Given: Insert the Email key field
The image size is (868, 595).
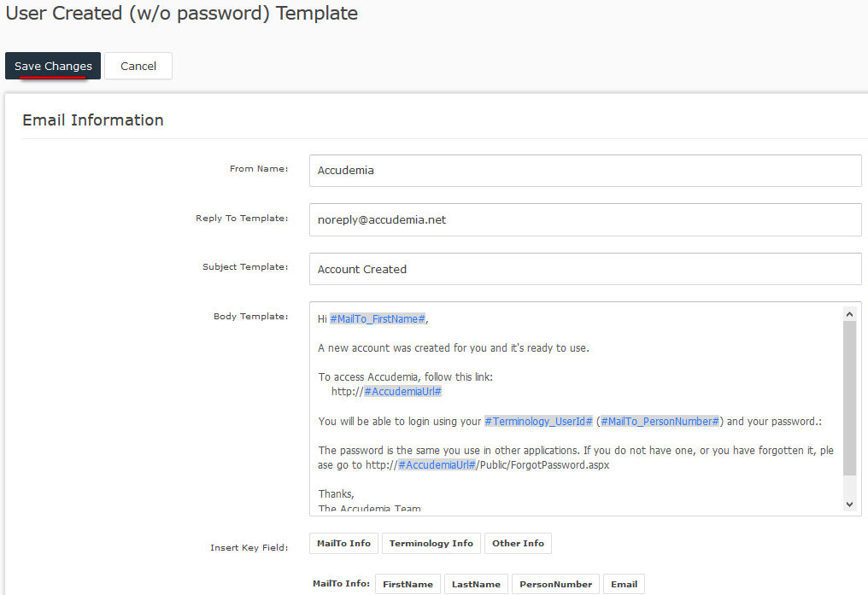Looking at the screenshot, I should coord(624,584).
